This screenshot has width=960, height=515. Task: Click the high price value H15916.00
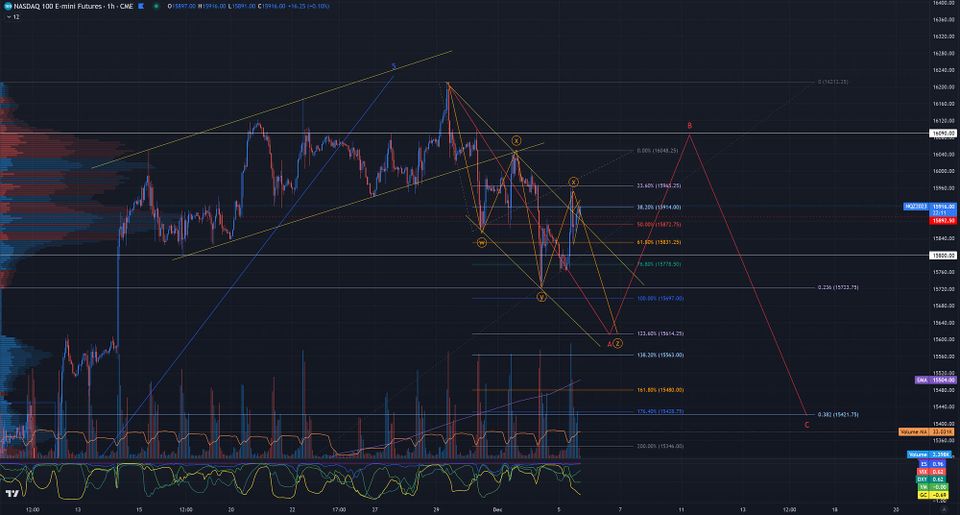tap(212, 6)
